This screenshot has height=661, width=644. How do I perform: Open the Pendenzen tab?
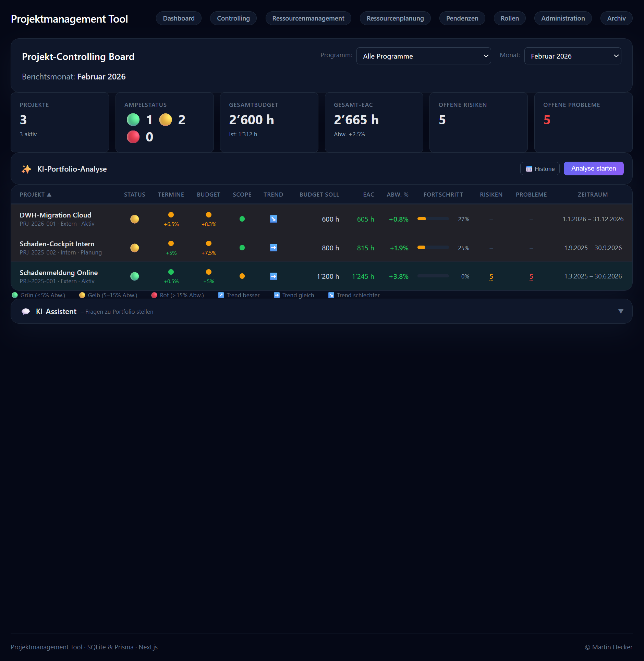[x=462, y=18]
